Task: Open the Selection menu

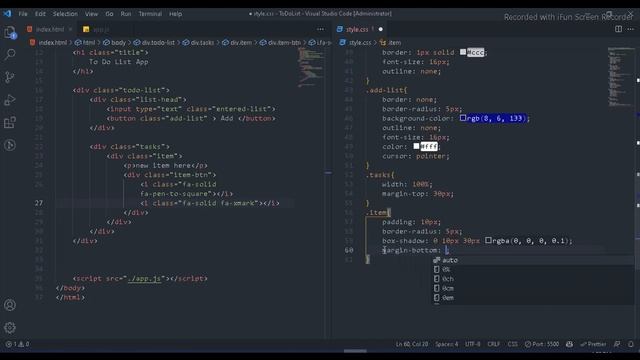Action: (65, 14)
